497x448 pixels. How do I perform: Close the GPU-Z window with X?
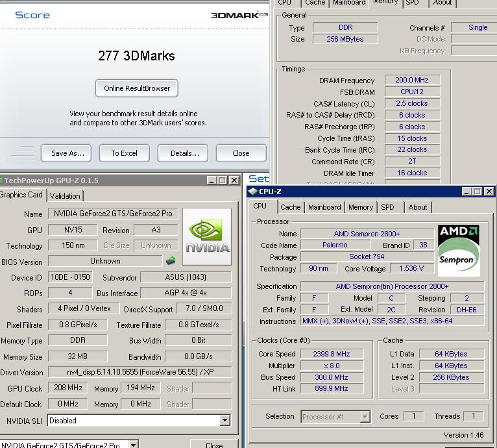234,180
